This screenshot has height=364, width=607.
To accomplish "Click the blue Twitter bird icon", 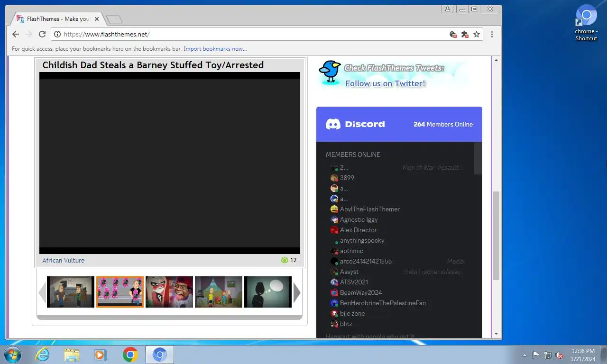I will 330,72.
